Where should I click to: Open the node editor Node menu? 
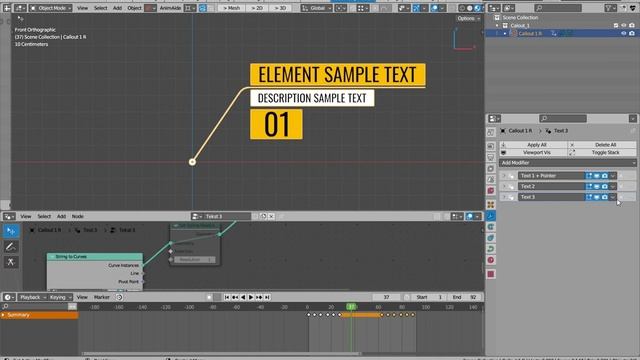[78, 216]
